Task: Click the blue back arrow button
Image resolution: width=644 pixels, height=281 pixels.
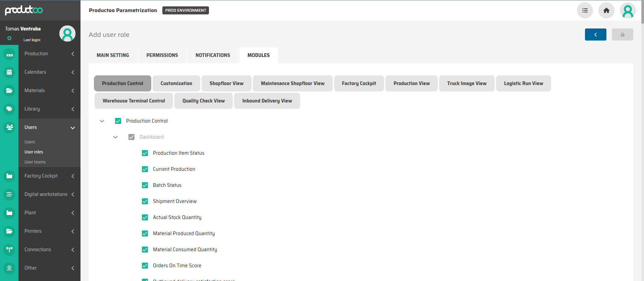Action: 595,34
